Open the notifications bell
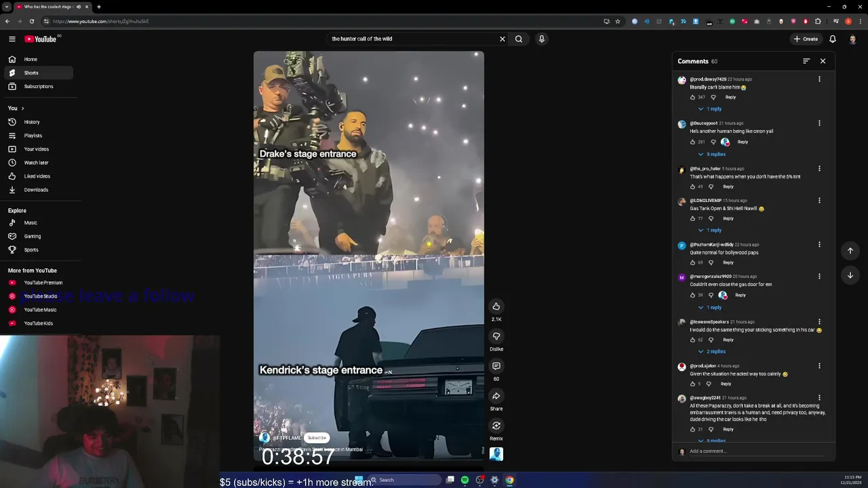 coord(833,39)
